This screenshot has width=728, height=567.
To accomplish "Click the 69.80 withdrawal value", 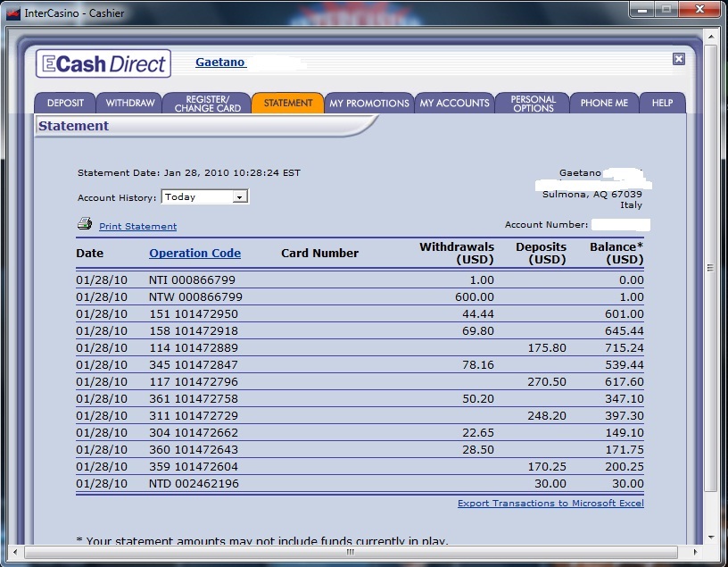I will coord(478,331).
